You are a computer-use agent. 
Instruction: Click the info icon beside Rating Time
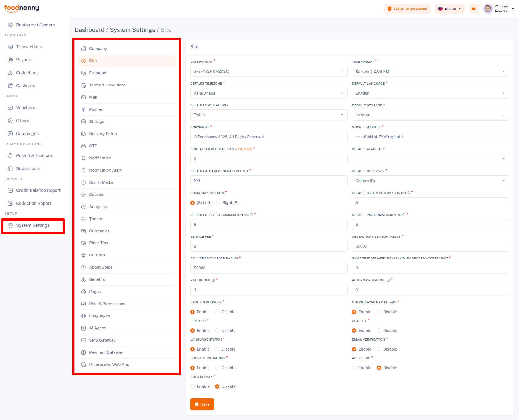click(x=213, y=280)
